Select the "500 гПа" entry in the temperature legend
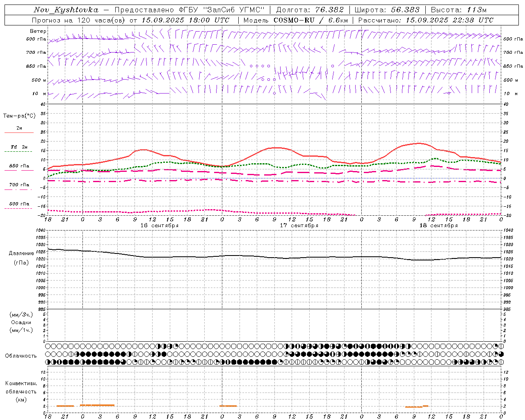Image resolution: width=525 pixels, height=420 pixels. [x=19, y=204]
